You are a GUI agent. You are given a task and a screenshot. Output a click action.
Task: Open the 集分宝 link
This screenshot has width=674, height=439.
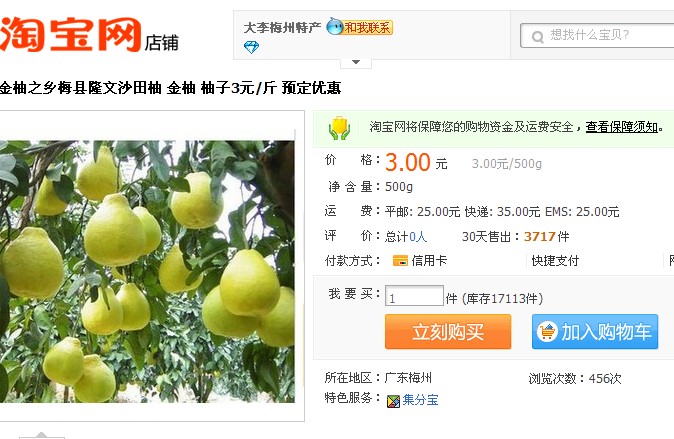point(420,400)
